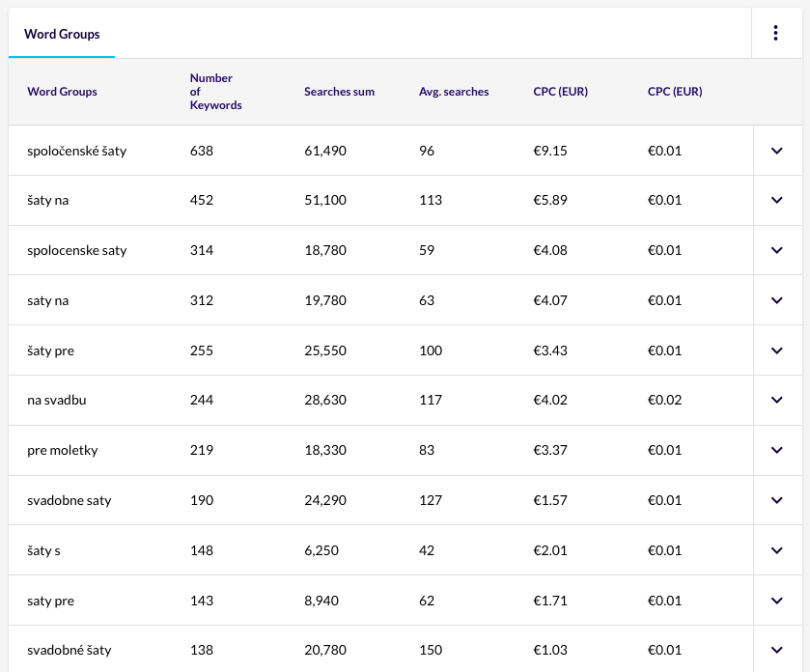The image size is (810, 672).
Task: Select the 19,780 searches sum value
Action: [325, 300]
